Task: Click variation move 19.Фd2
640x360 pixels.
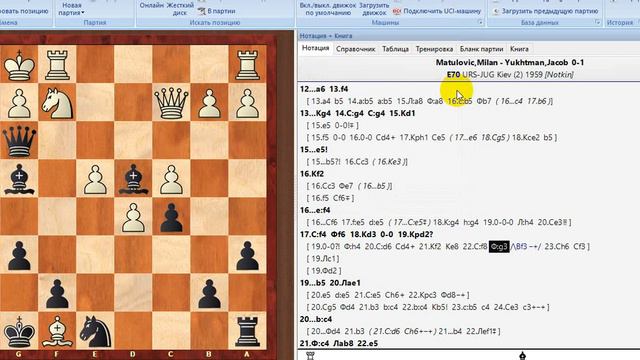Action: click(326, 271)
